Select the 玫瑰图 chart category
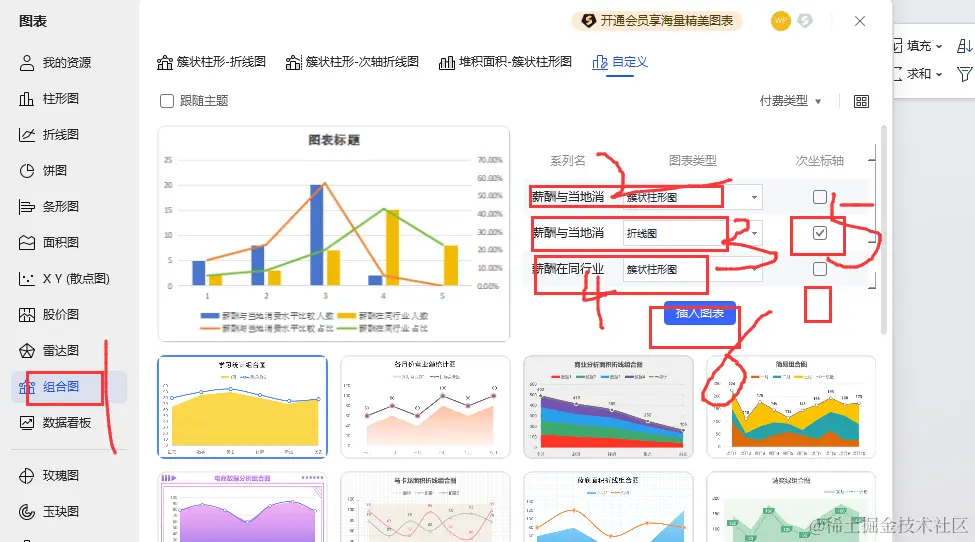 point(49,476)
